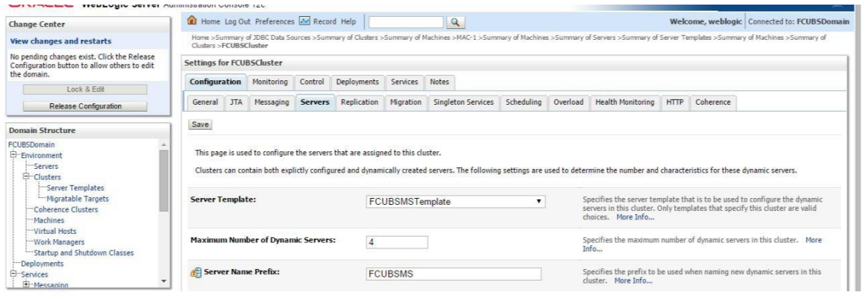Viewport: 868px width, 308px height.
Task: Select the General sub-tab
Action: 205,102
